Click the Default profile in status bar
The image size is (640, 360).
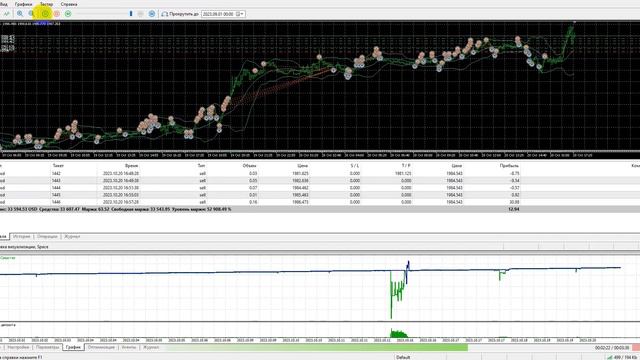[403, 357]
